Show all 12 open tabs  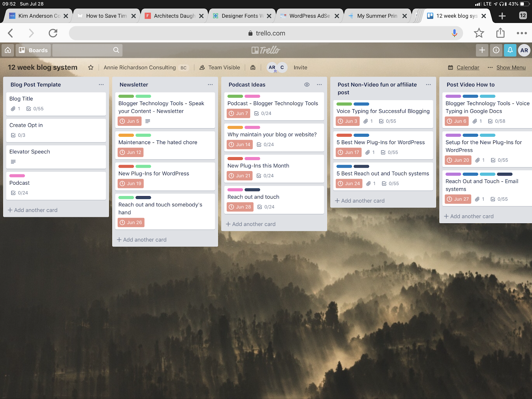[x=523, y=15]
